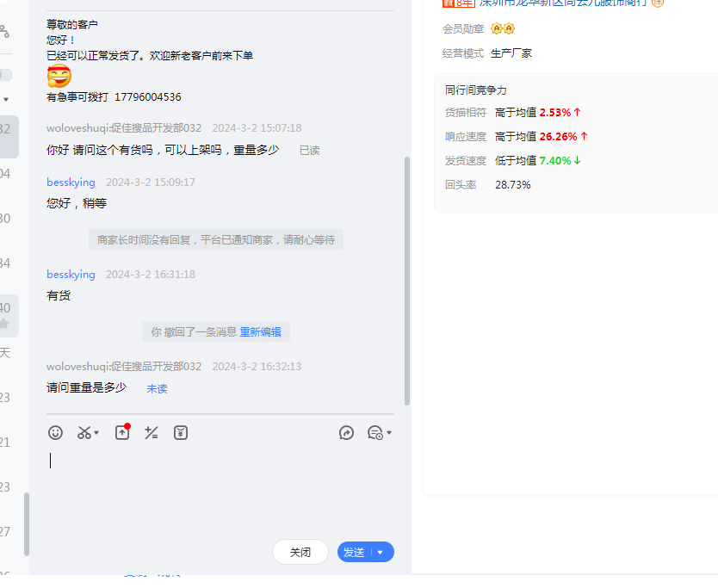Open the Shenzhen company name link
718x588 pixels.
[564, 3]
